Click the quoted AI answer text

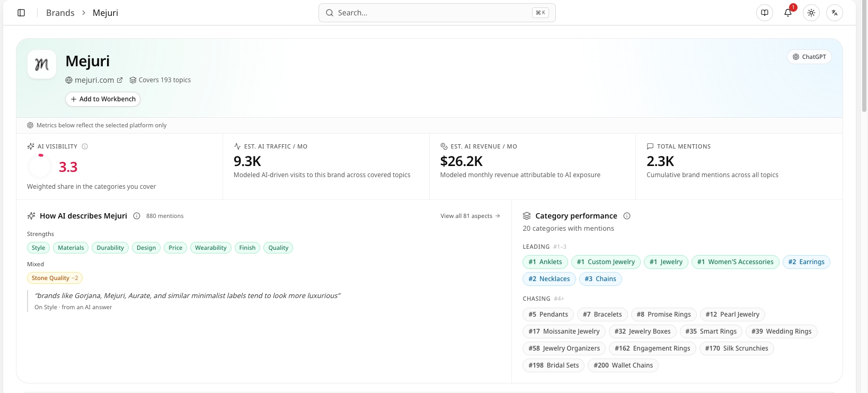[188, 295]
